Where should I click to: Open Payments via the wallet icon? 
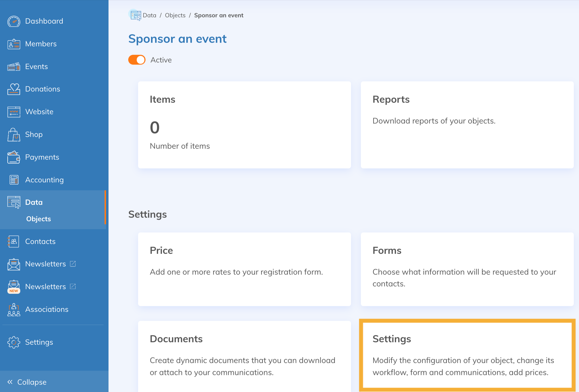(14, 157)
